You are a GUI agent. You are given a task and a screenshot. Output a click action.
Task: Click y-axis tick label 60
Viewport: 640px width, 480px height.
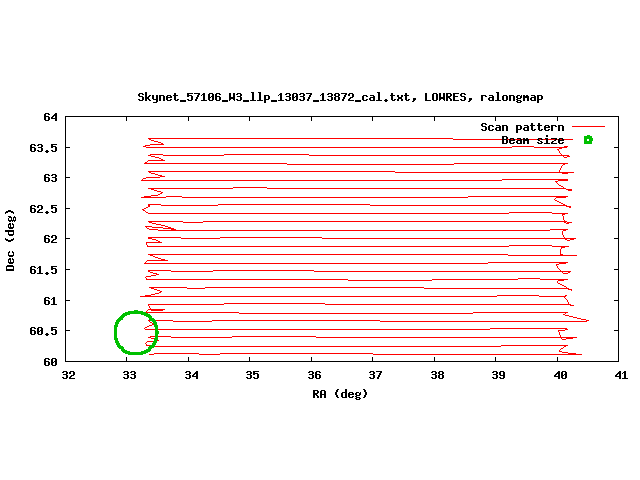click(x=51, y=362)
